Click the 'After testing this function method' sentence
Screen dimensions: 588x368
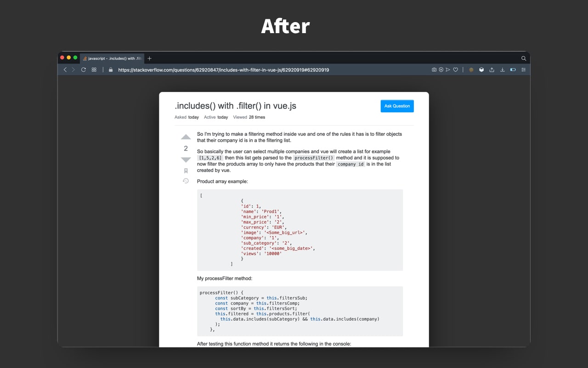(x=274, y=344)
